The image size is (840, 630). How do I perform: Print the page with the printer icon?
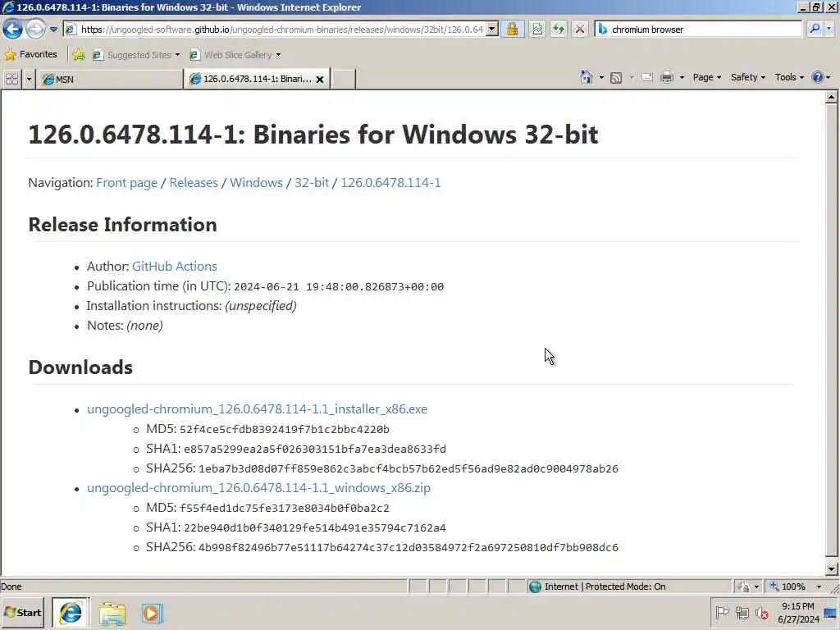(x=666, y=78)
